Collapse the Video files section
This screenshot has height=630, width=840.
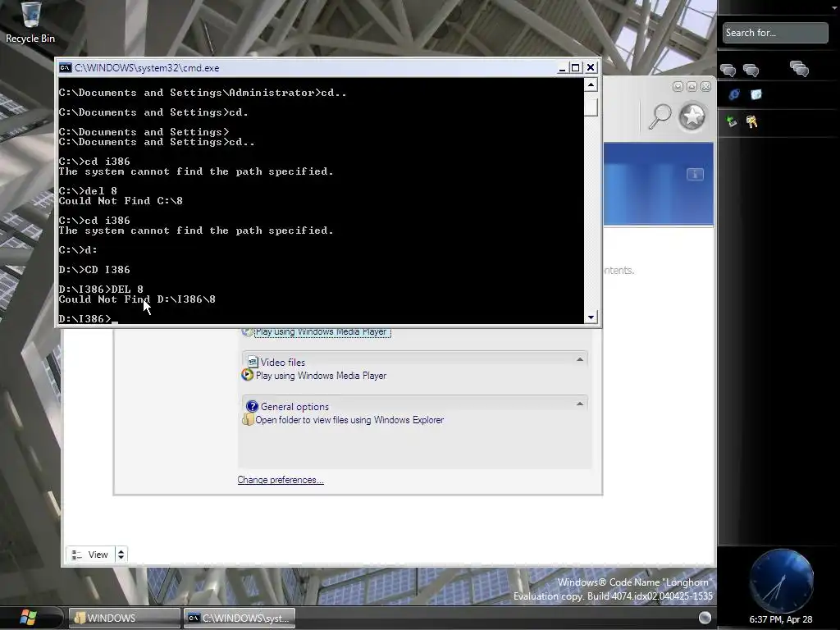(x=580, y=359)
